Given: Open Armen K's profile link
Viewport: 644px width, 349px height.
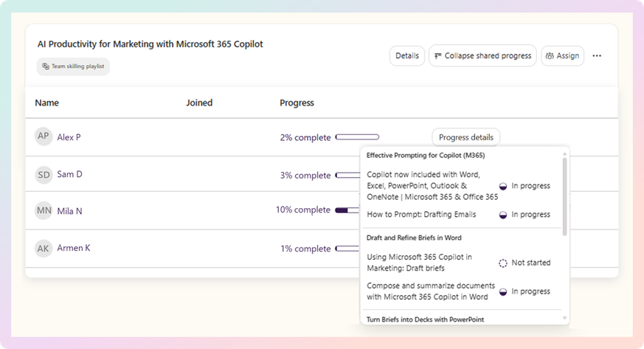Looking at the screenshot, I should (74, 248).
